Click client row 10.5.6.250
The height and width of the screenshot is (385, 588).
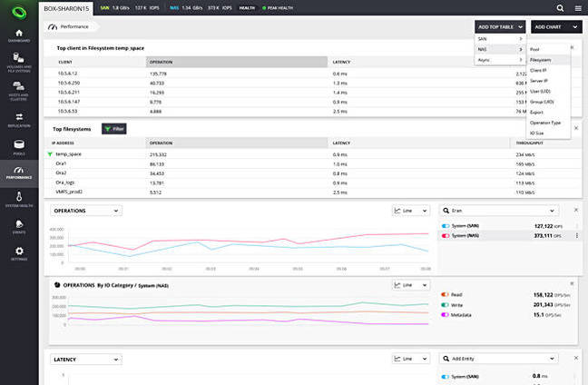point(285,83)
